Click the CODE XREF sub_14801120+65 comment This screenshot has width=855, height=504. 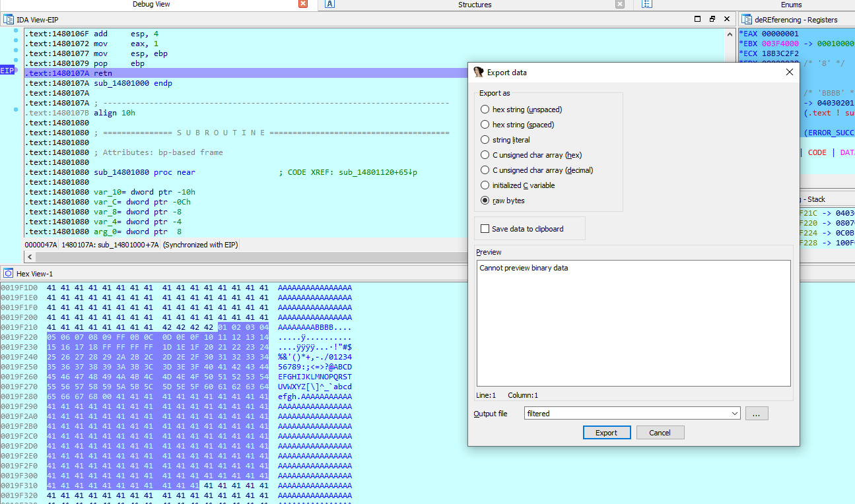[x=348, y=172]
